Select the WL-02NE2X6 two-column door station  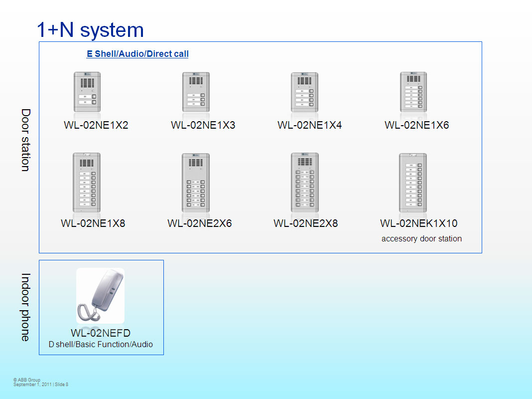coord(196,183)
